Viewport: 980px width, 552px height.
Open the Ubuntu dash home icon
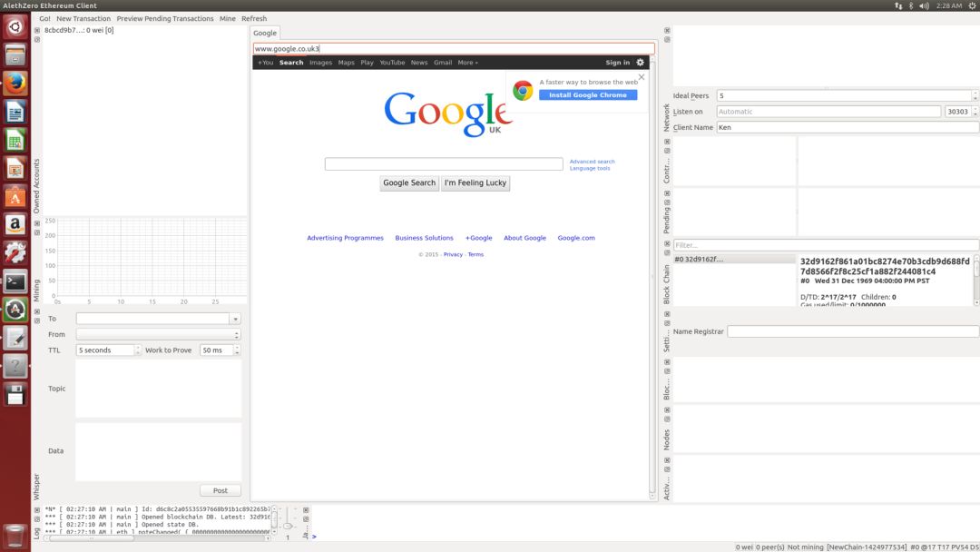pos(15,27)
